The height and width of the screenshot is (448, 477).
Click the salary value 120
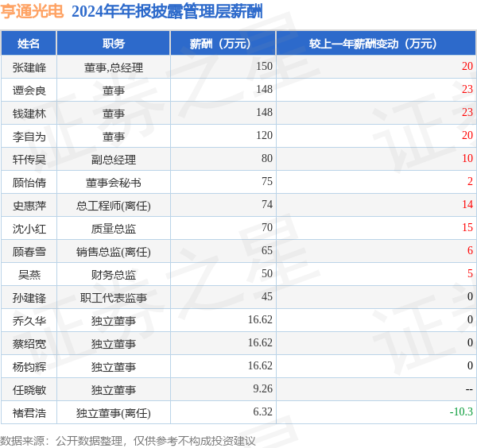tap(264, 135)
